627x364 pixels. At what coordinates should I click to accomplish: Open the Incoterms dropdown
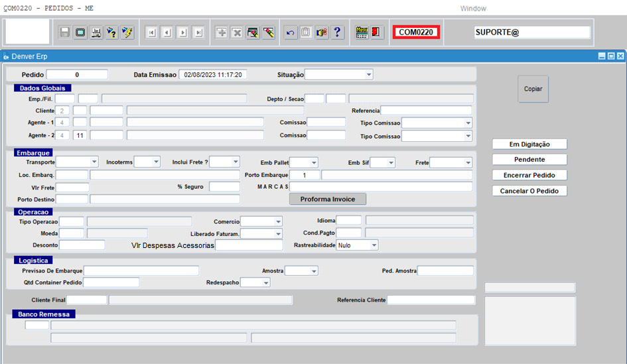tap(156, 162)
